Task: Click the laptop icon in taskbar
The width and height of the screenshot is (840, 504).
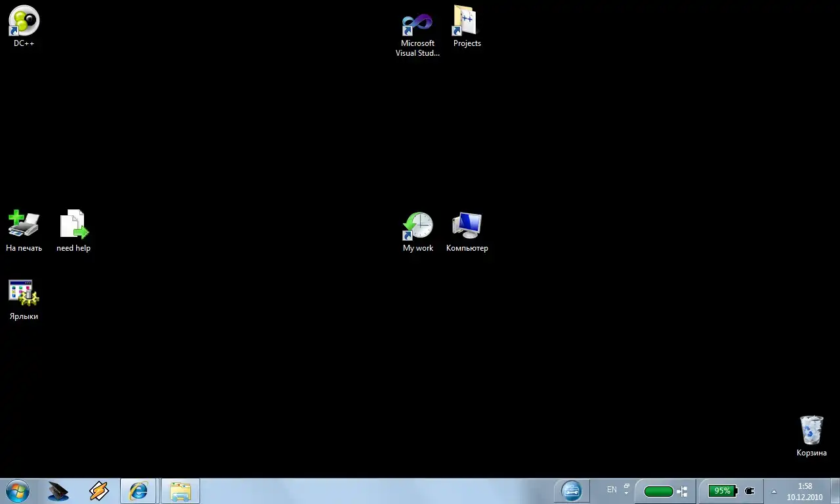Action: 58,491
